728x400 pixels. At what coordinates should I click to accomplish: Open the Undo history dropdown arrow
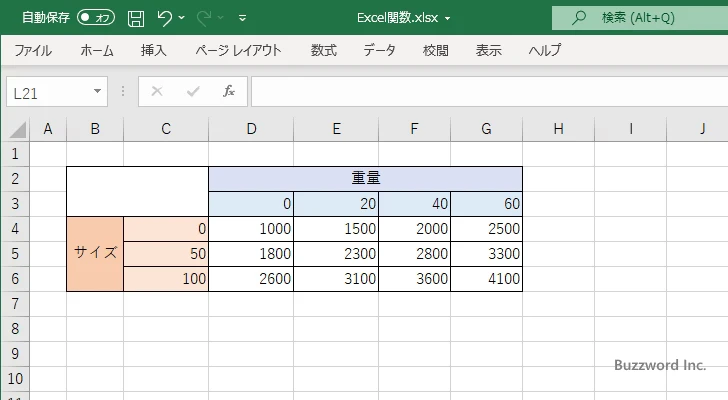pyautogui.click(x=182, y=18)
